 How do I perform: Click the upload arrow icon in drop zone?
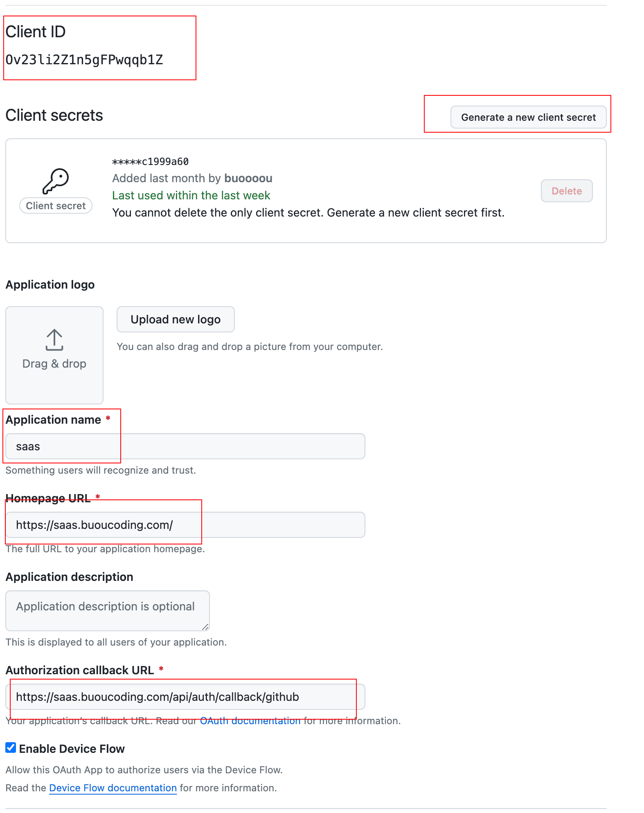[x=54, y=340]
